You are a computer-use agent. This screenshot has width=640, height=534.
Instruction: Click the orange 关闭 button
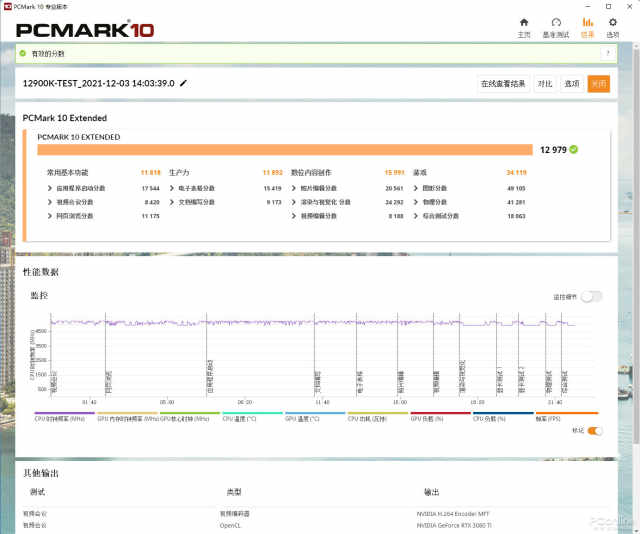click(x=599, y=84)
